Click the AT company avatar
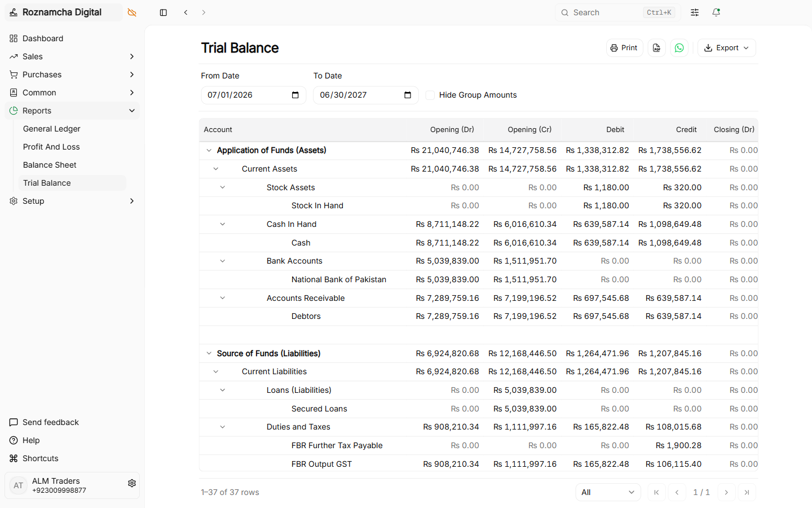 click(19, 485)
